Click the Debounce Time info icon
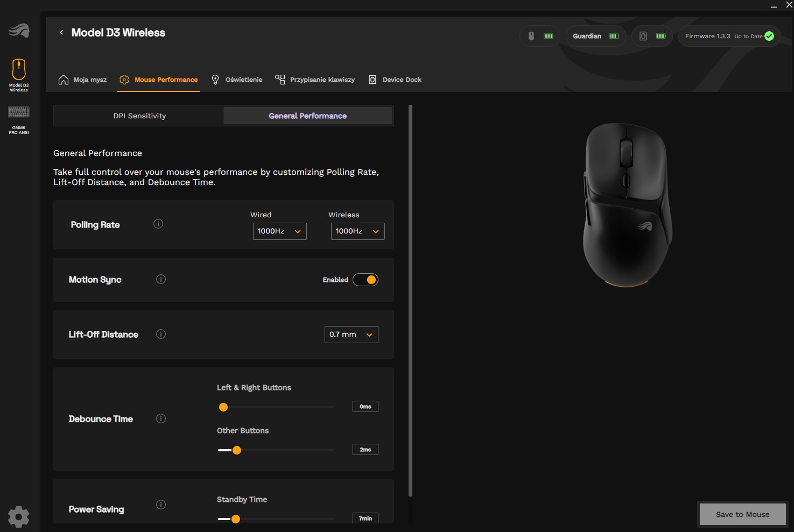794x532 pixels. click(161, 418)
